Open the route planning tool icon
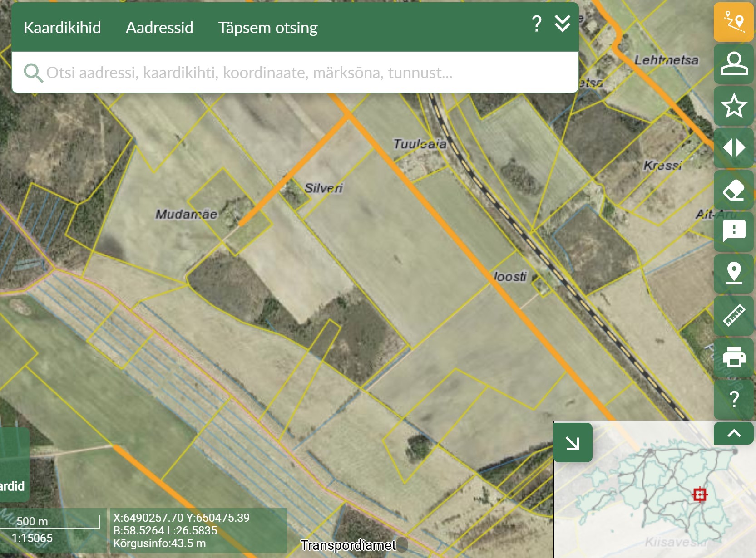Viewport: 756px width, 558px height. tap(734, 22)
